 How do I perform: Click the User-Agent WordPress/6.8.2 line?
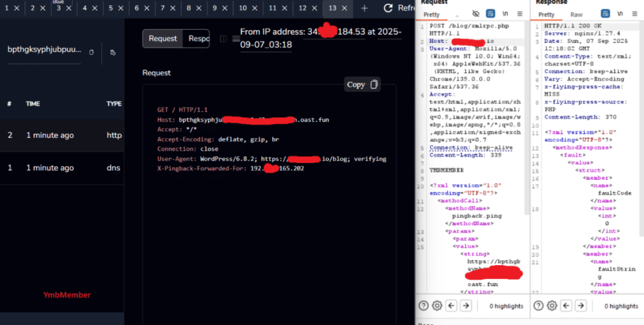click(x=272, y=159)
